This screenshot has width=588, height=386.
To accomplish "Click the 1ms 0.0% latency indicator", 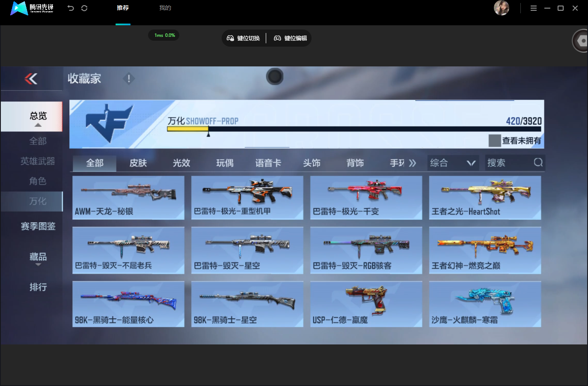I will 164,35.
